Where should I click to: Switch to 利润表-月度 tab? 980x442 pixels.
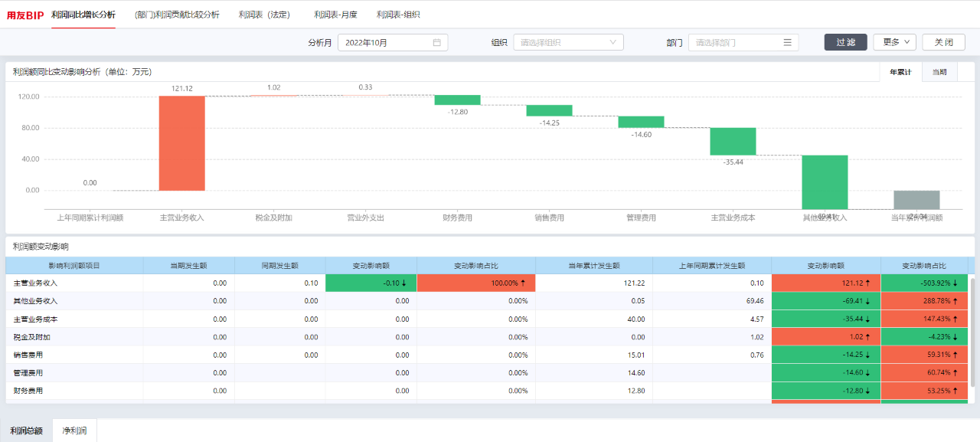point(335,15)
